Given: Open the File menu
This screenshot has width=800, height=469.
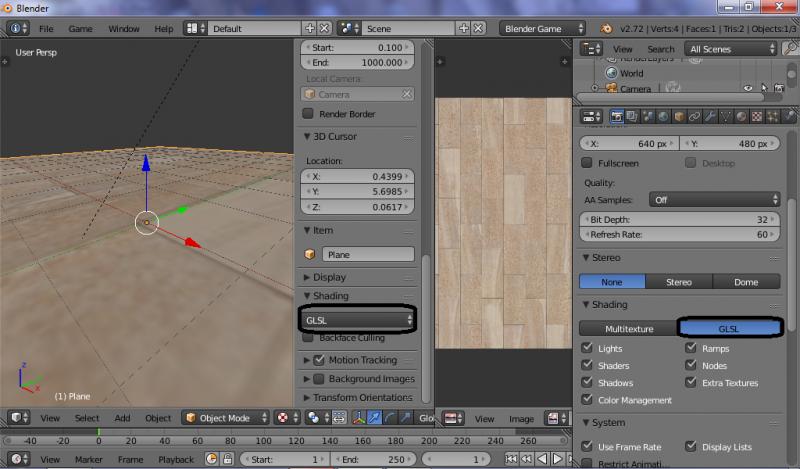Looking at the screenshot, I should (x=46, y=29).
